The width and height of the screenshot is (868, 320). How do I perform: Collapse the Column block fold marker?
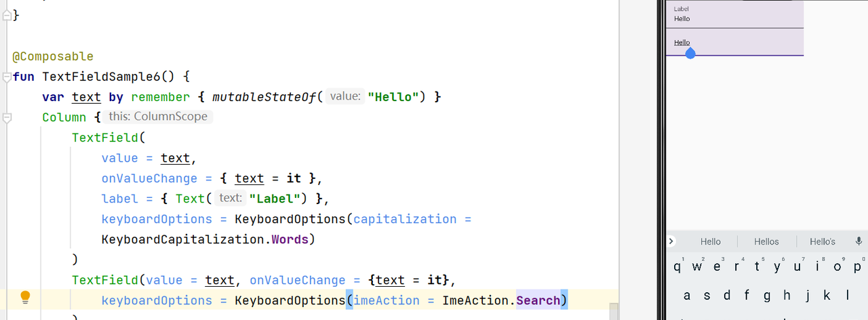pos(7,117)
